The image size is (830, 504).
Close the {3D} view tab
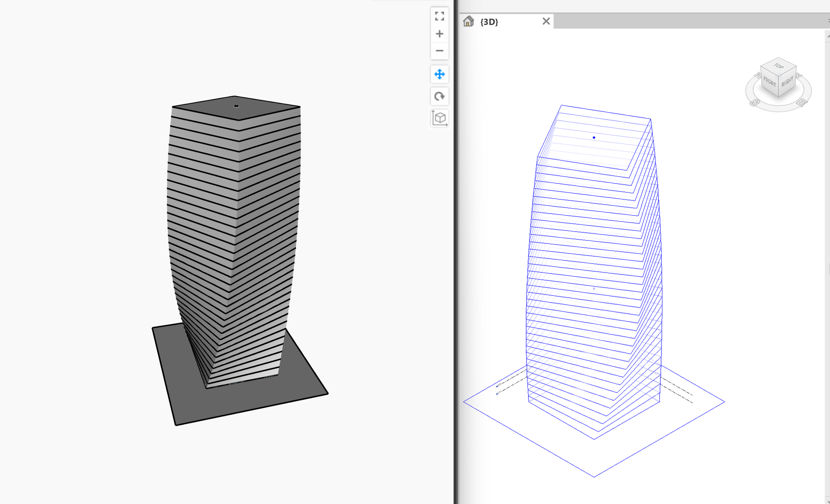(x=546, y=21)
